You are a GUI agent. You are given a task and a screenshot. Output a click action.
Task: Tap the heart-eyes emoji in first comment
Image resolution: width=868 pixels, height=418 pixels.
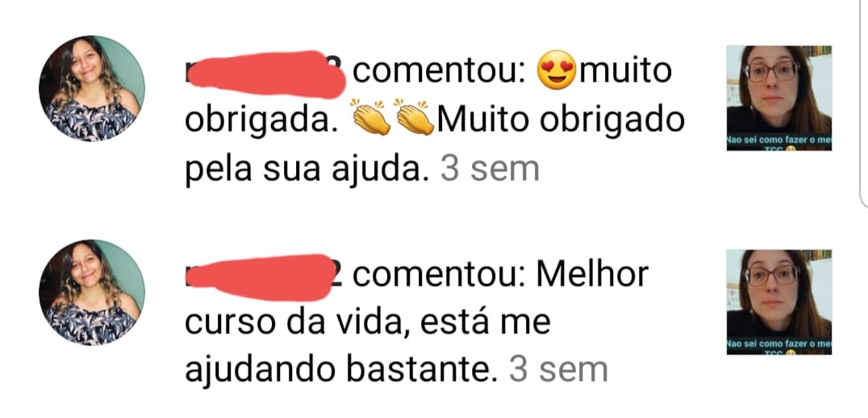[557, 70]
